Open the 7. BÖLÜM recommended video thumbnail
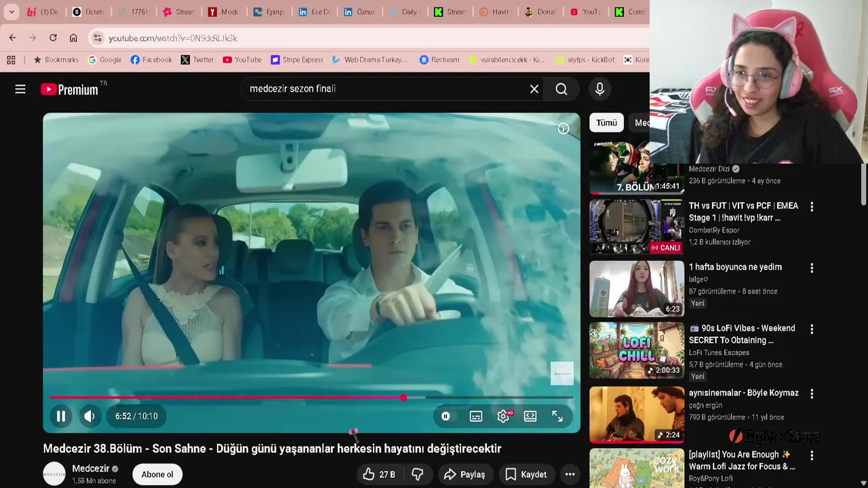 click(637, 168)
